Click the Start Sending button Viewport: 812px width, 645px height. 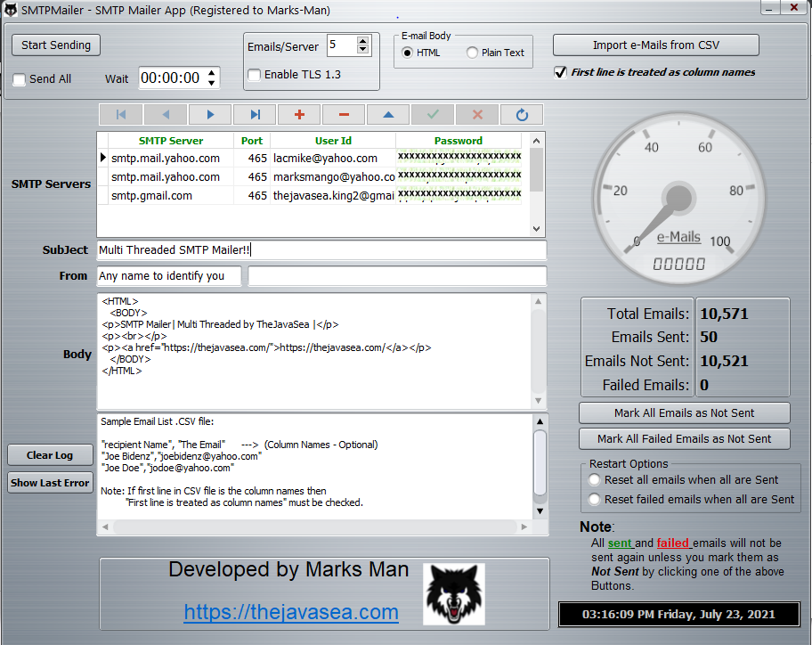coord(56,45)
